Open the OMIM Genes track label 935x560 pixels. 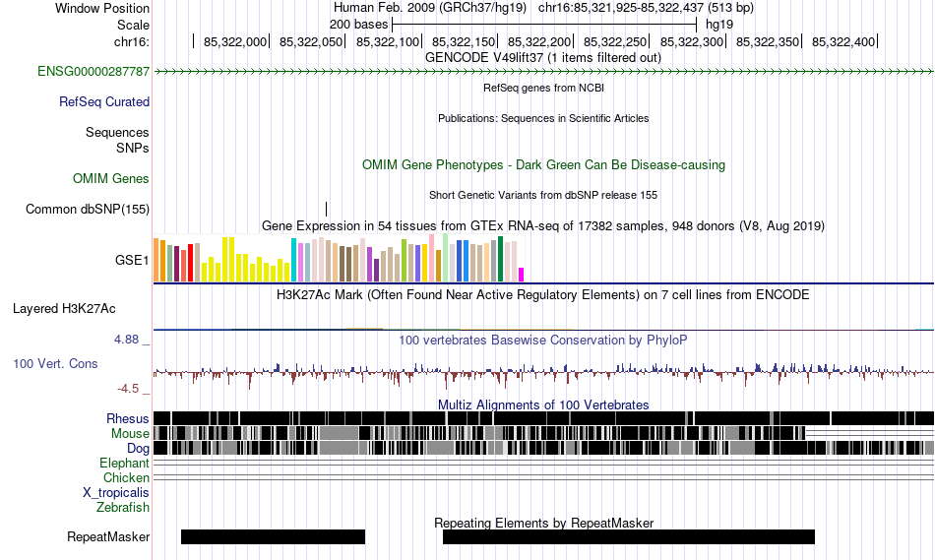point(111,179)
